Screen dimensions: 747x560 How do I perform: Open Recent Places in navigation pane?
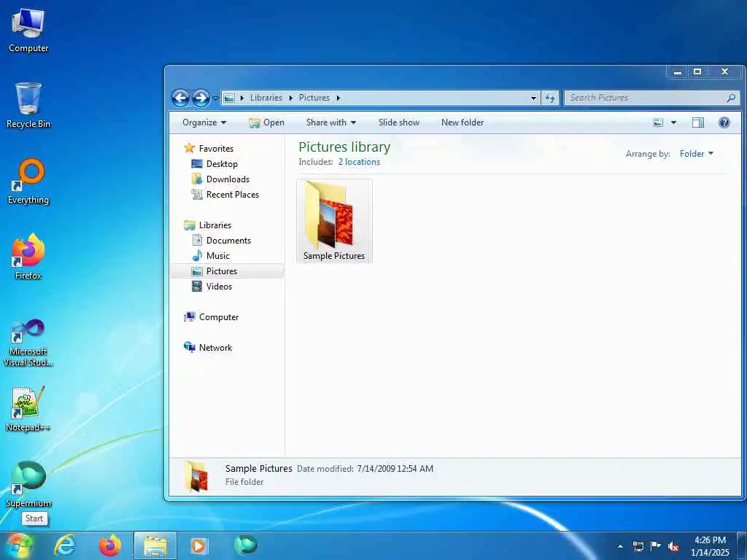(x=225, y=194)
